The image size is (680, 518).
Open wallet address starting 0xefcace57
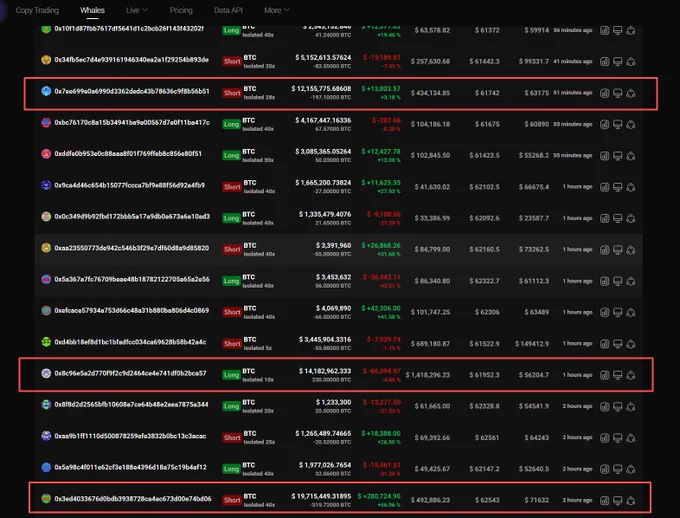[131, 310]
